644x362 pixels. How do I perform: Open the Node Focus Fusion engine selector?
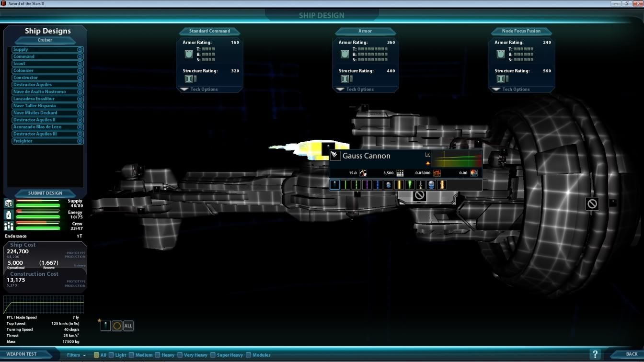[521, 31]
